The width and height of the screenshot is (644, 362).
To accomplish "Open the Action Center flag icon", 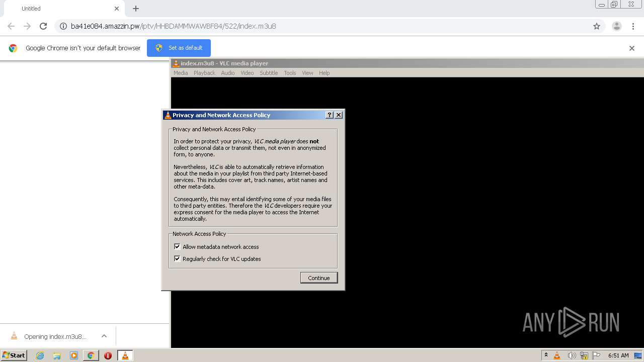I will pos(596,355).
